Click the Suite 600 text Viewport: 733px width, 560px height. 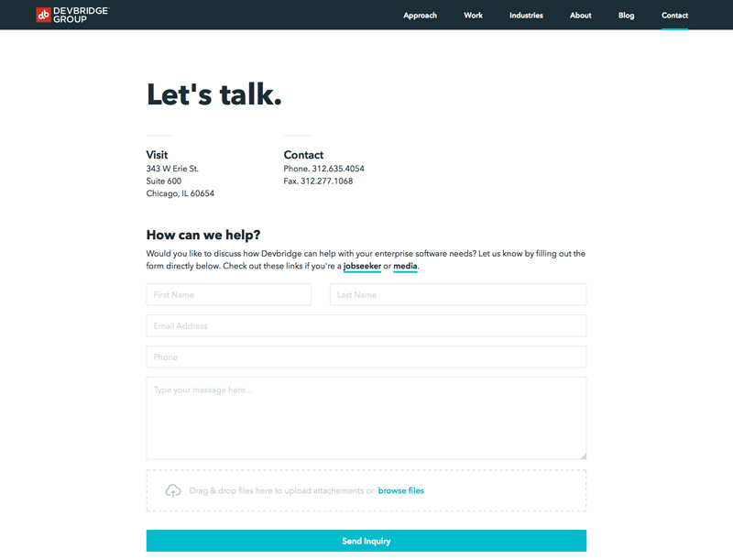[164, 181]
